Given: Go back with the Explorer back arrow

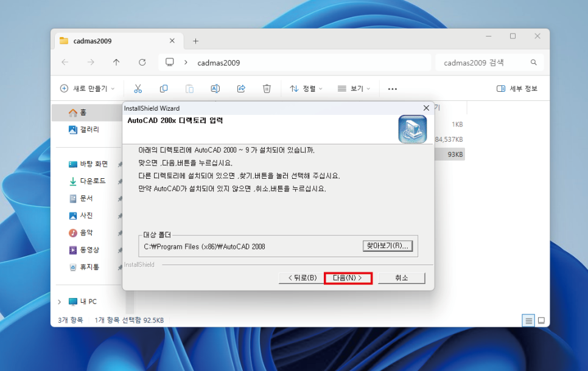Looking at the screenshot, I should tap(65, 62).
